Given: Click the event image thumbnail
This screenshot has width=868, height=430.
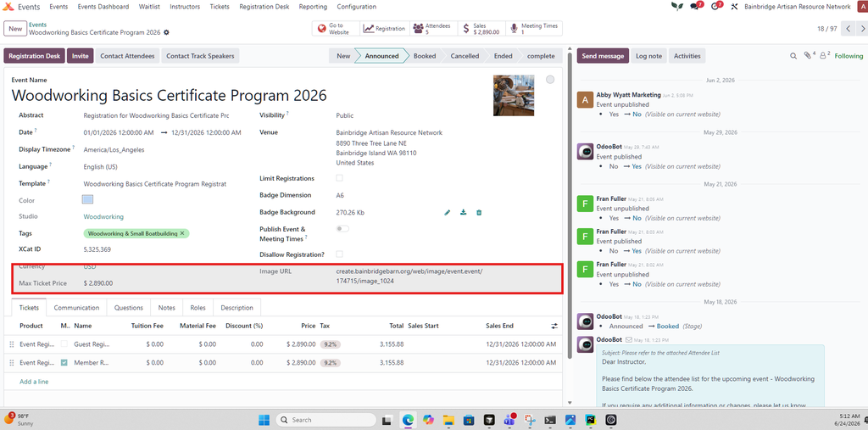Looking at the screenshot, I should 514,95.
